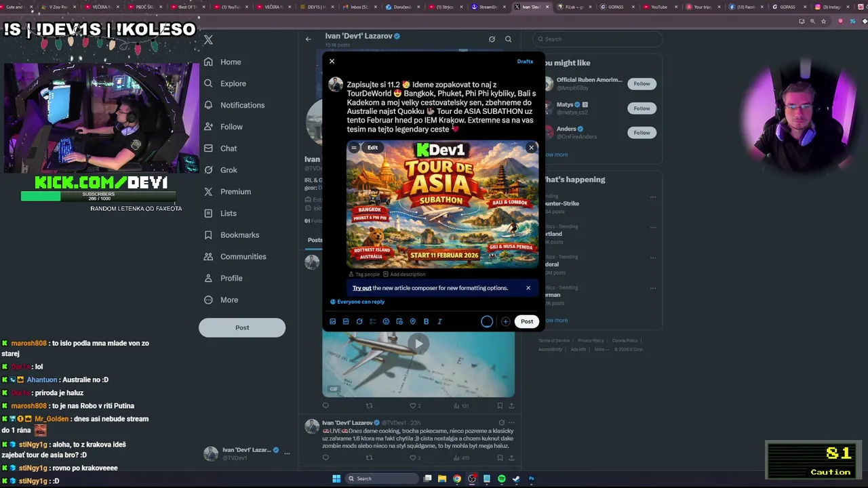
Task: Follow Matys
Action: click(642, 108)
